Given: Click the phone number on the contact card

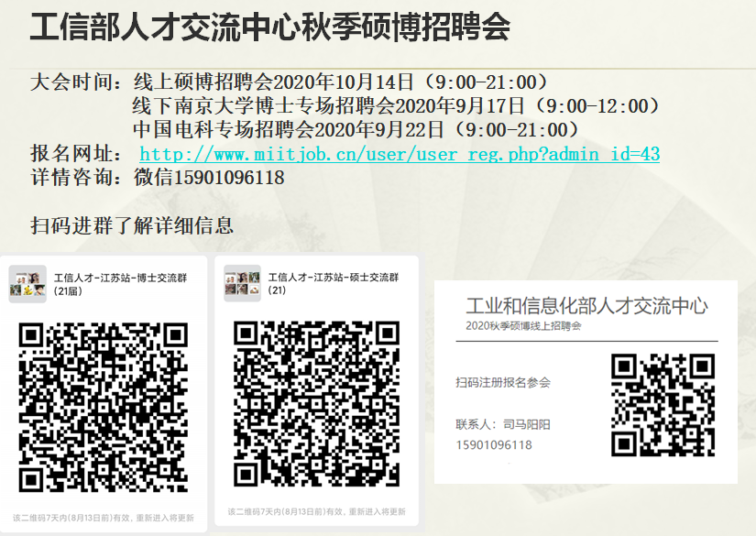Looking at the screenshot, I should (493, 445).
